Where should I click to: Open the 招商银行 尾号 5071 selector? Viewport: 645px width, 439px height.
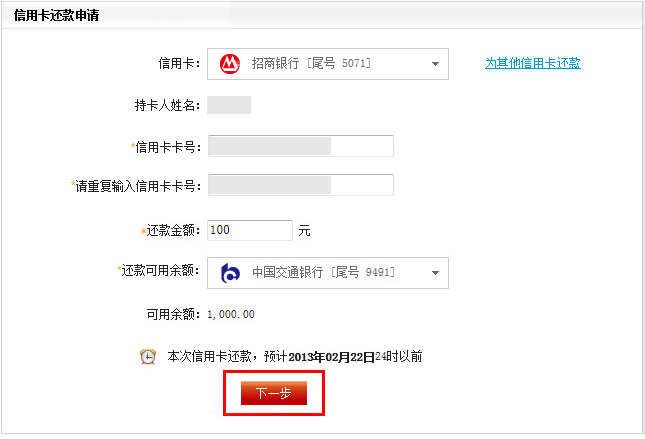click(328, 64)
